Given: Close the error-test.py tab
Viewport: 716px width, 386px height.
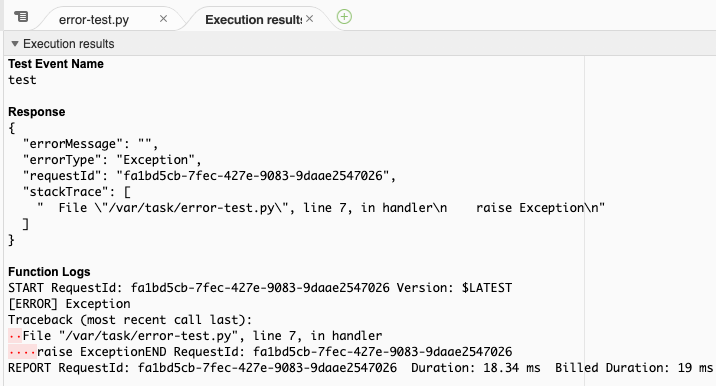Looking at the screenshot, I should tap(163, 19).
